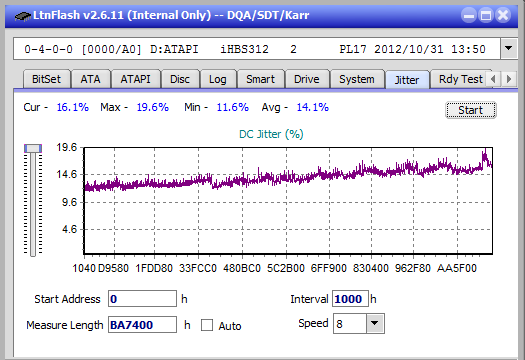The height and width of the screenshot is (360, 525).
Task: Minimize the LtnFlash window
Action: point(469,15)
